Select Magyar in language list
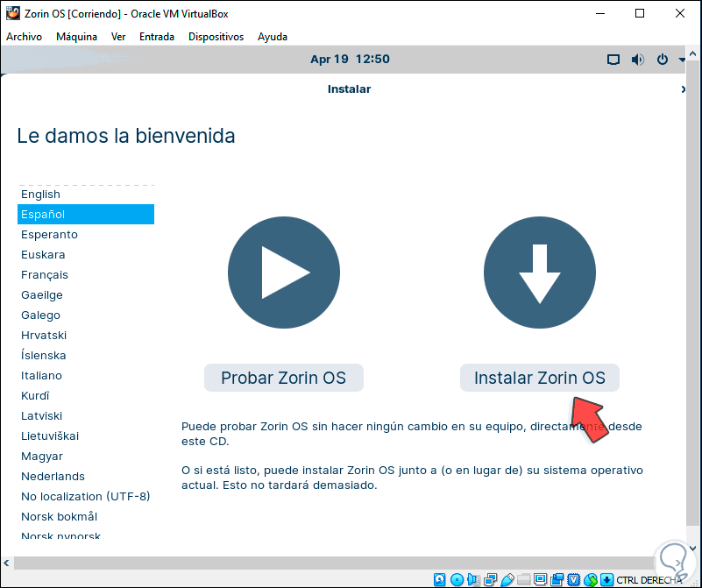Image resolution: width=702 pixels, height=588 pixels. coord(86,456)
